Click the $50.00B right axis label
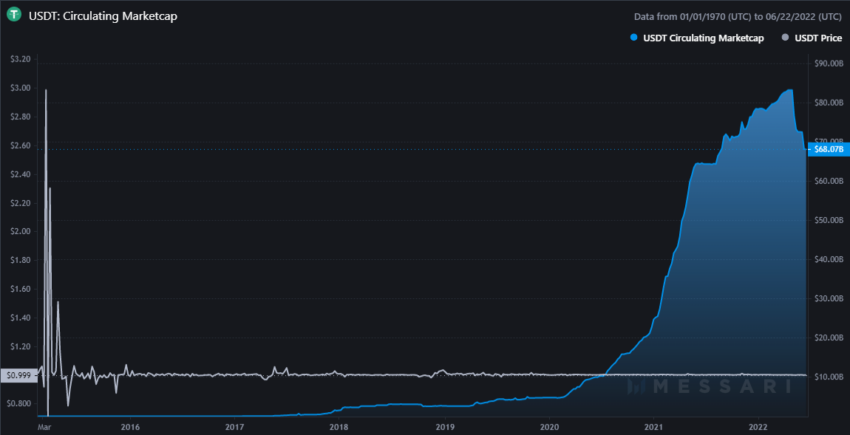The image size is (850, 435). point(829,220)
